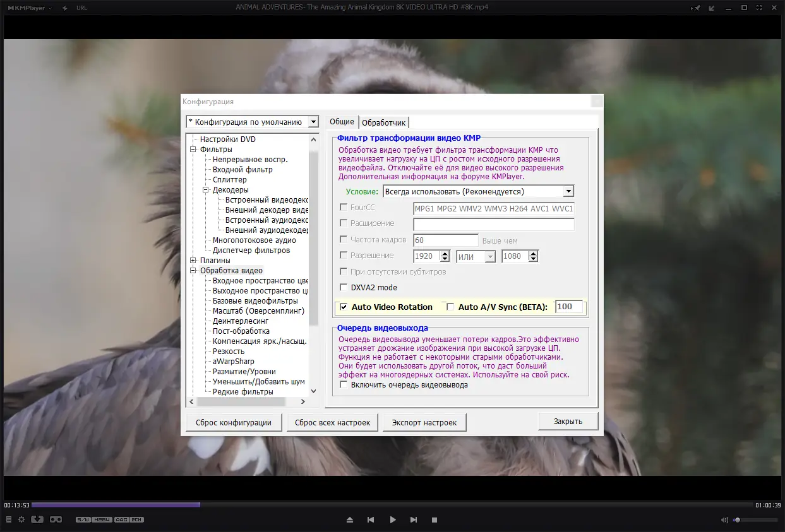Skip to the next track
The image size is (785, 532).
pyautogui.click(x=414, y=520)
